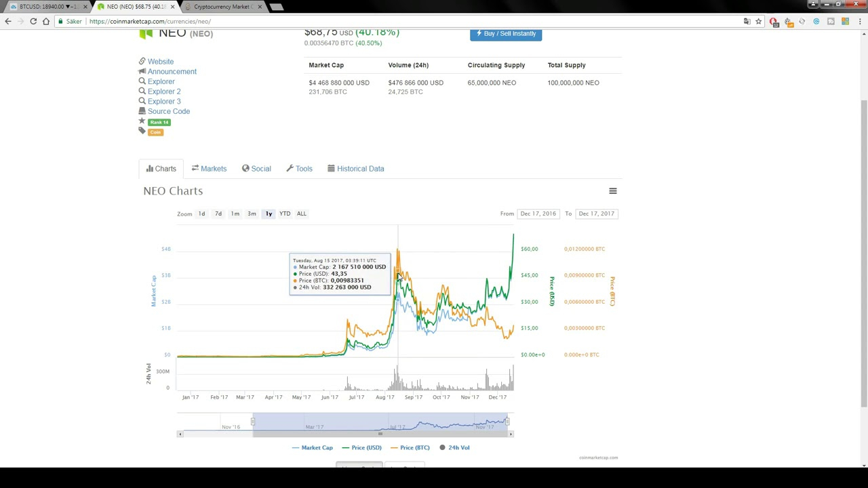Open the browser home page icon

click(x=46, y=22)
